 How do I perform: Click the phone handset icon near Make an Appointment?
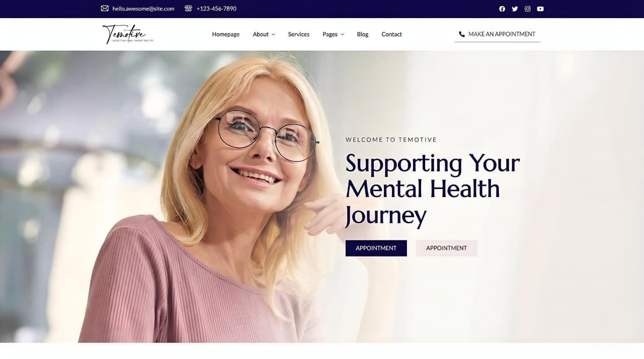pyautogui.click(x=462, y=34)
